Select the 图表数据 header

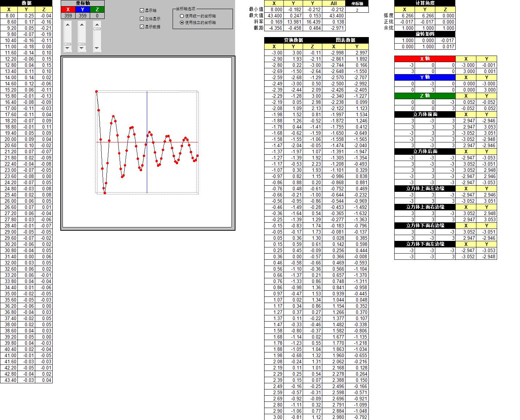[346, 40]
